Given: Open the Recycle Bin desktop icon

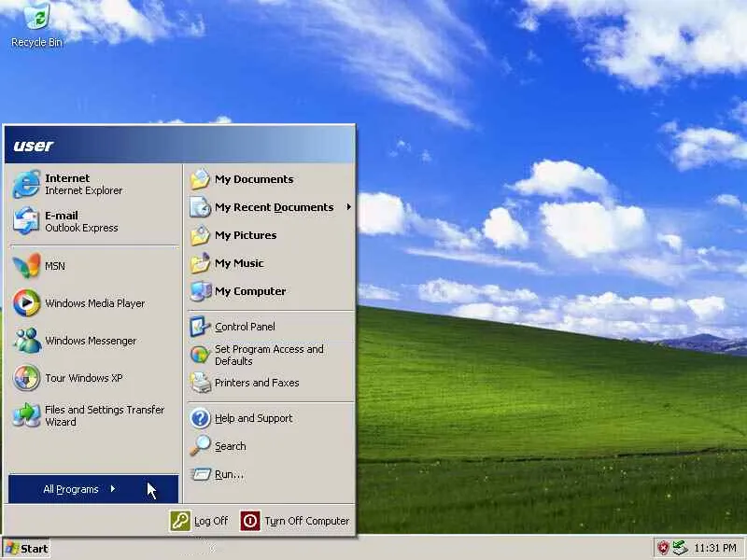Looking at the screenshot, I should pos(36,24).
